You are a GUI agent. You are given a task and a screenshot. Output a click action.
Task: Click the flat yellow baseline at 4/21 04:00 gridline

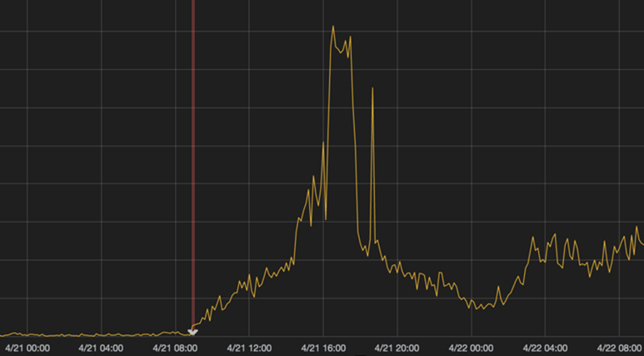[101, 335]
